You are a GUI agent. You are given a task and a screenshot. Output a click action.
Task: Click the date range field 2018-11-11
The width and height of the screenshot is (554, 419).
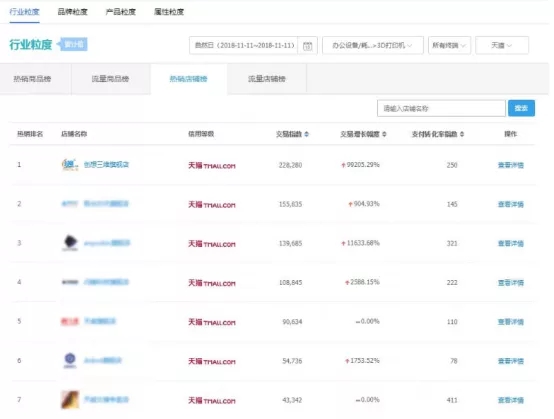pos(244,45)
